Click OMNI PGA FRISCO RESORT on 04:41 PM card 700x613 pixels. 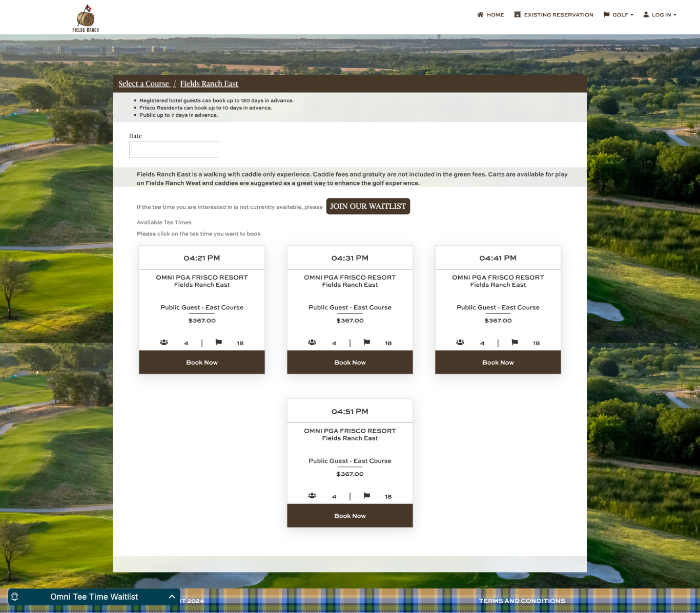point(498,278)
